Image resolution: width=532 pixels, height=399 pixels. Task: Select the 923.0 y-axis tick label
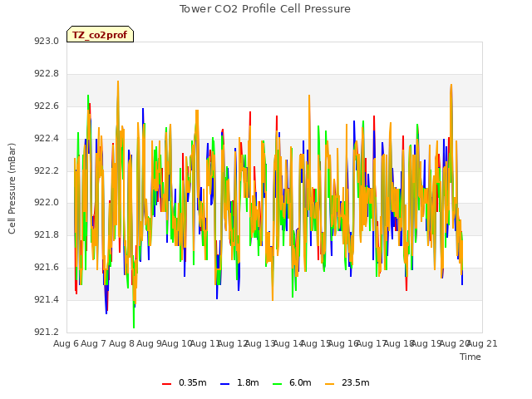pos(47,41)
